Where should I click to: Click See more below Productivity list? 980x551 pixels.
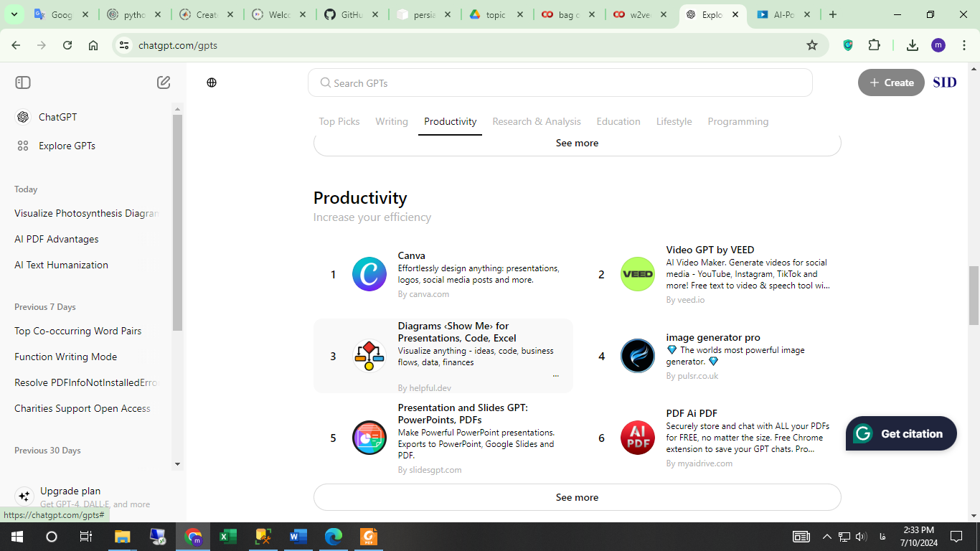tap(577, 497)
